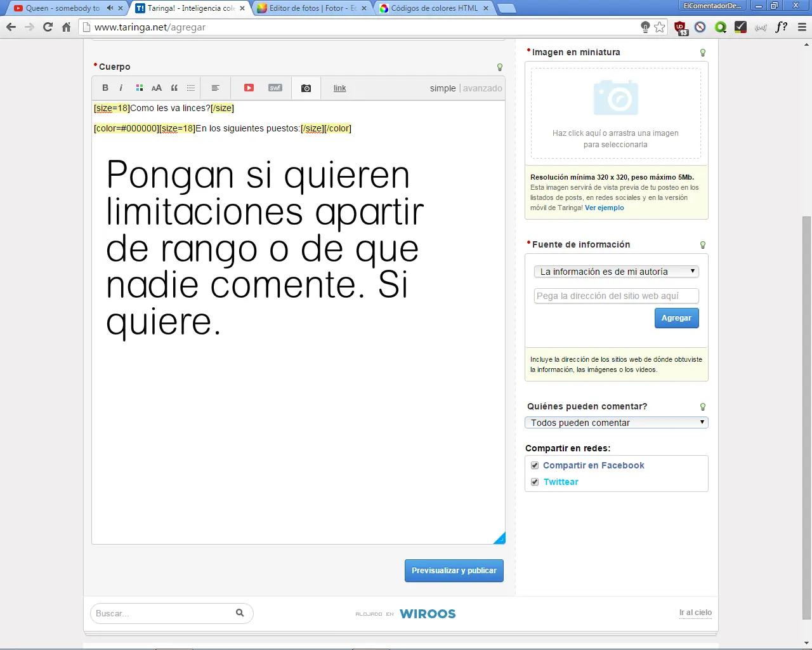812x650 pixels.
Task: Show the hint bulb next to Cuerpo
Action: click(x=500, y=67)
